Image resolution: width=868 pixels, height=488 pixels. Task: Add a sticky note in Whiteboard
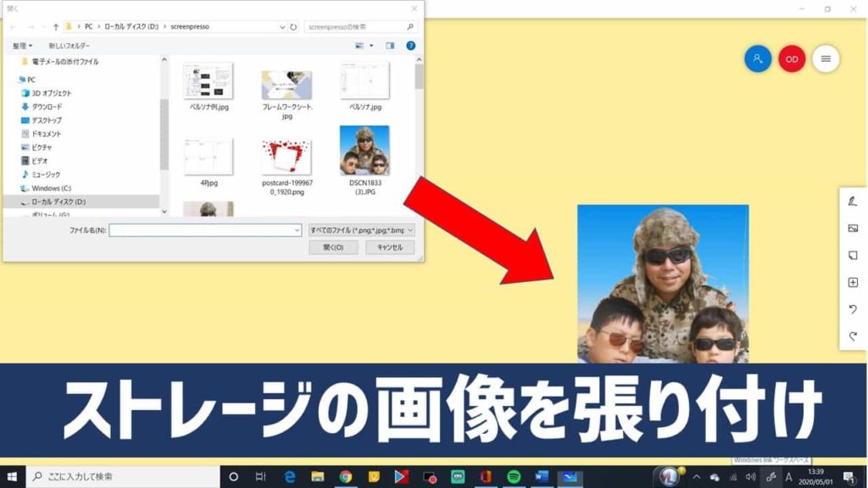pos(853,255)
